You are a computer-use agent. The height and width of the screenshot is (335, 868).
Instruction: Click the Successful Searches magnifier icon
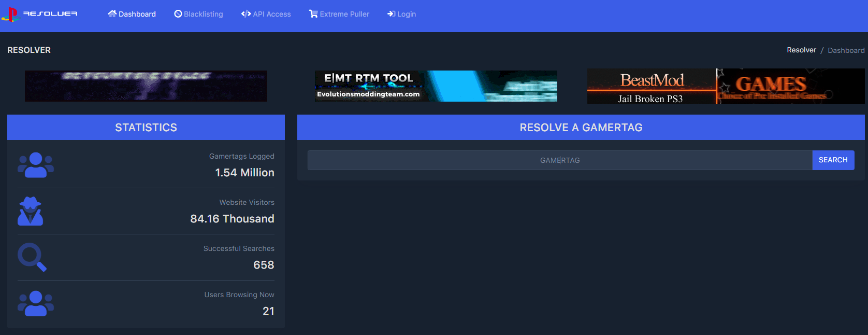(32, 257)
